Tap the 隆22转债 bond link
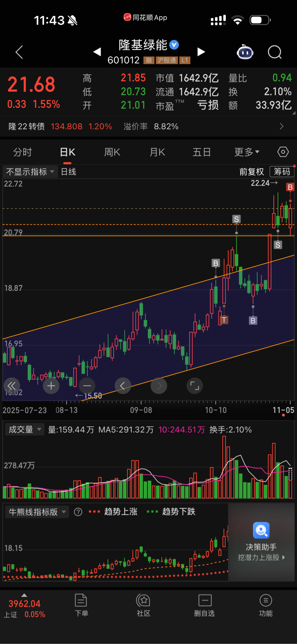Image resolution: width=297 pixels, height=644 pixels. 26,126
